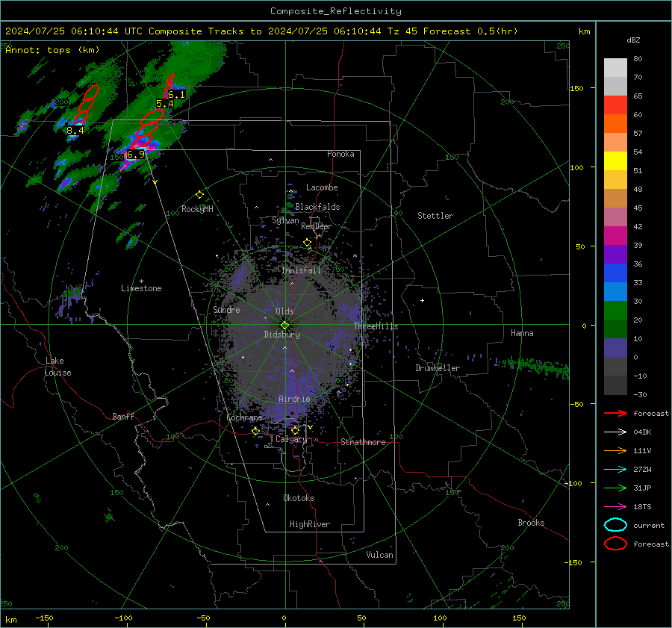672x628 pixels.
Task: Click the storm top label 5.4
Action: 164,104
